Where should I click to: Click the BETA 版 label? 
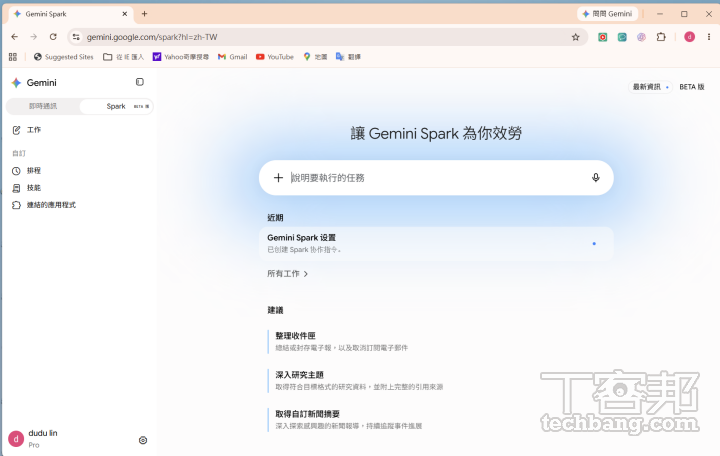click(x=692, y=87)
